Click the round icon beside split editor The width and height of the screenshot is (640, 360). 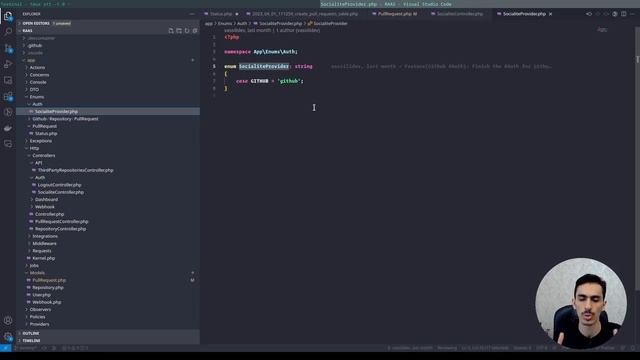pos(615,14)
